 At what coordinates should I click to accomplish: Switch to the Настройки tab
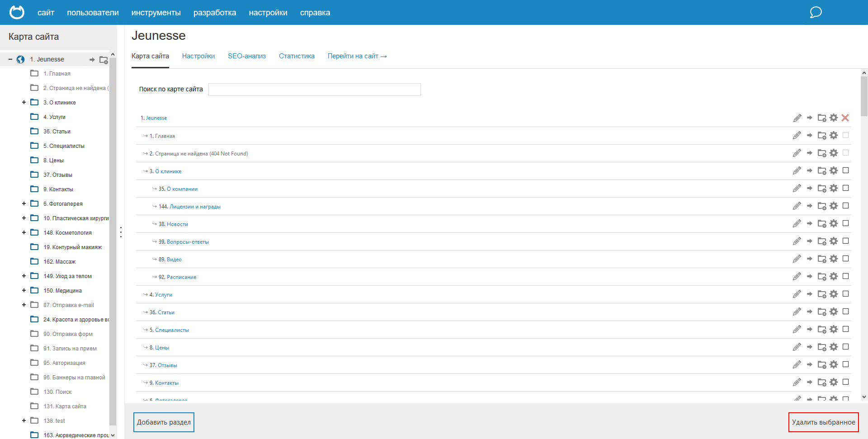click(198, 56)
